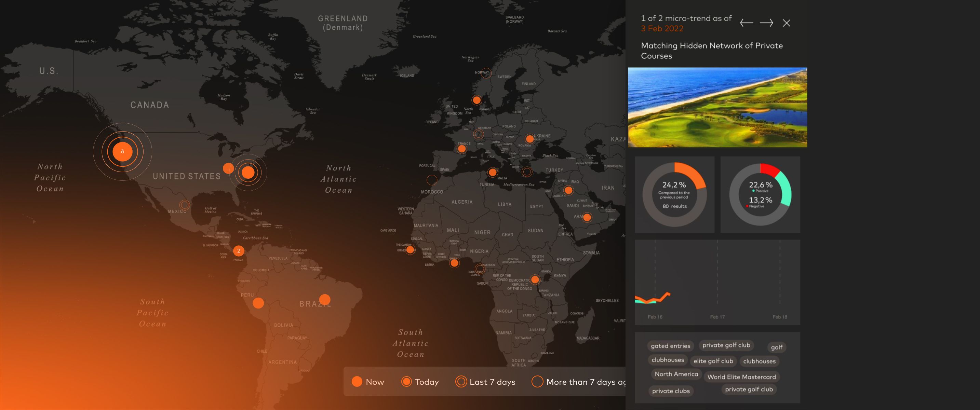Click the World Elite Mastercard tag
Image resolution: width=980 pixels, height=410 pixels.
(x=741, y=377)
